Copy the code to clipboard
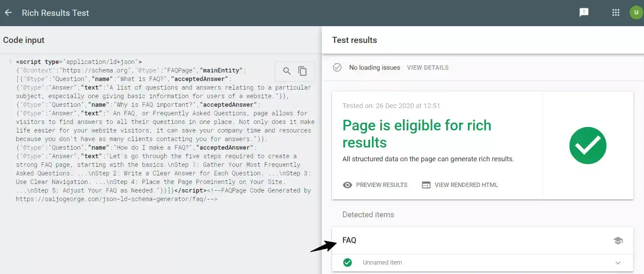This screenshot has width=644, height=274. 303,71
